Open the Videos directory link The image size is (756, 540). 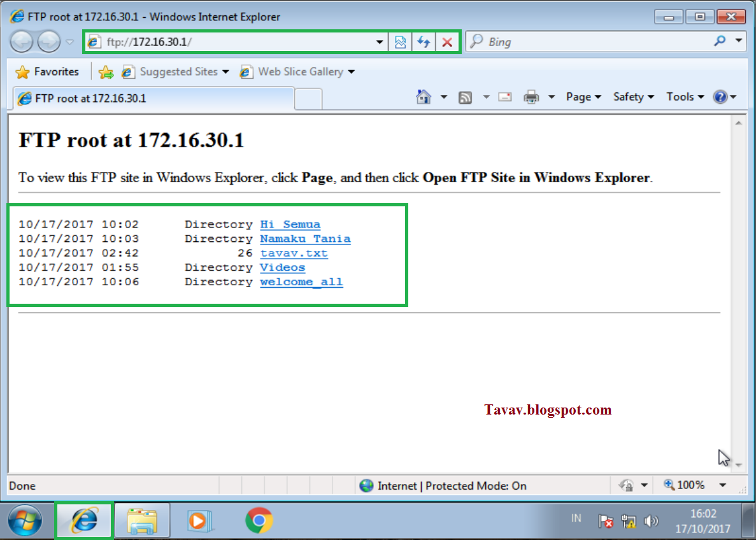[x=282, y=267]
